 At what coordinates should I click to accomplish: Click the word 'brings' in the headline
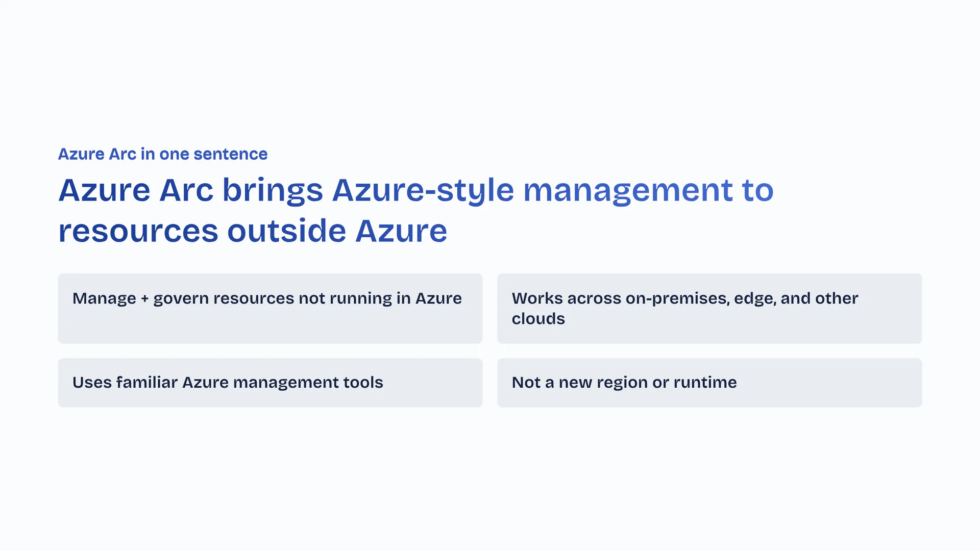273,190
